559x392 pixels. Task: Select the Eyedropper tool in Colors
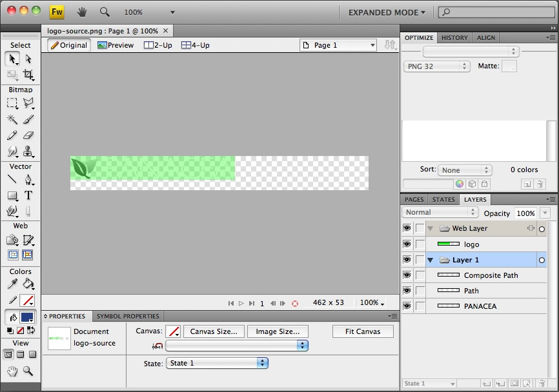click(x=12, y=284)
